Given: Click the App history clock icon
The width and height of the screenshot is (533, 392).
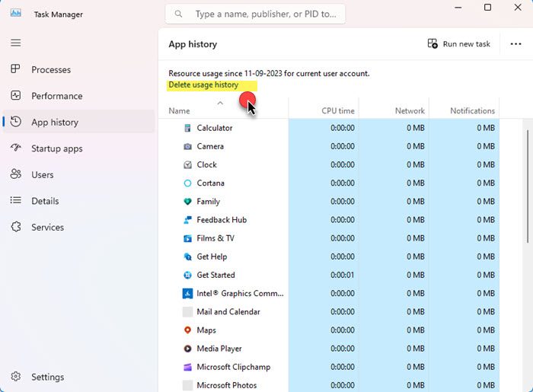Looking at the screenshot, I should pyautogui.click(x=16, y=122).
